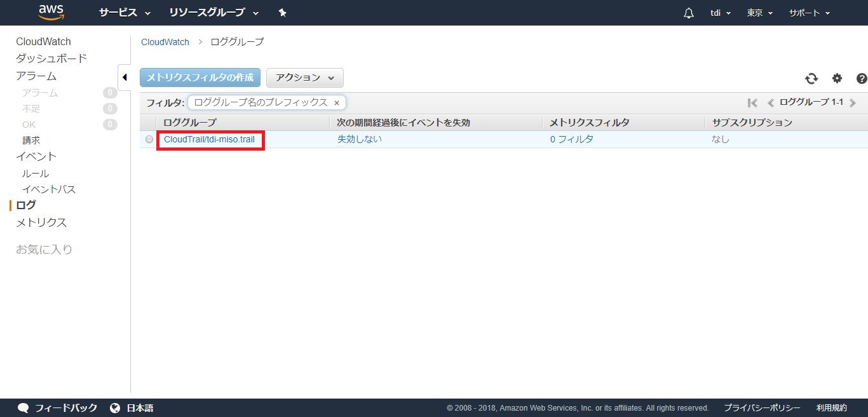Open the settings gear icon
The height and width of the screenshot is (417, 868).
coord(837,78)
